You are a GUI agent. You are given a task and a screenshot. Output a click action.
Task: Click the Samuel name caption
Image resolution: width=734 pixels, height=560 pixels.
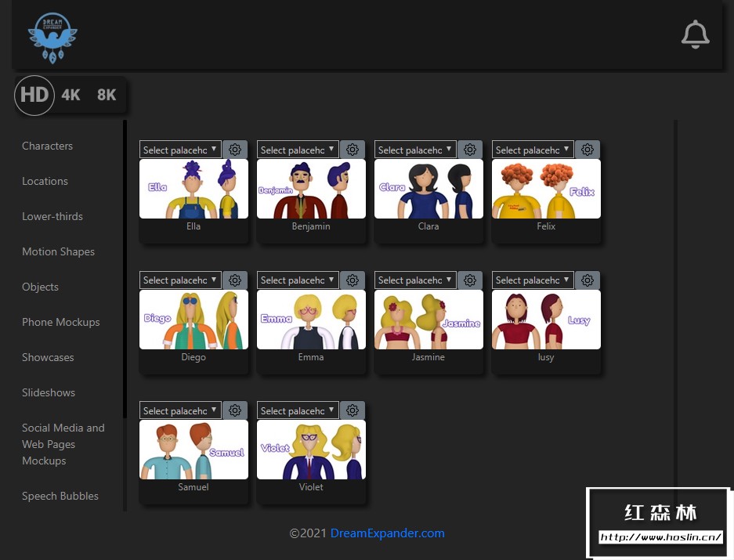pos(193,487)
